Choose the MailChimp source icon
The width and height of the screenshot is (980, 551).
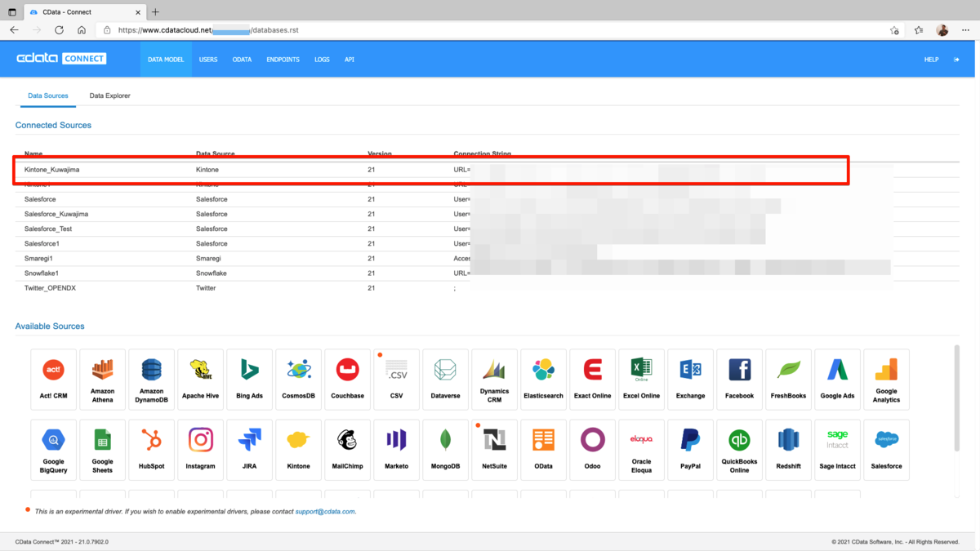tap(347, 450)
